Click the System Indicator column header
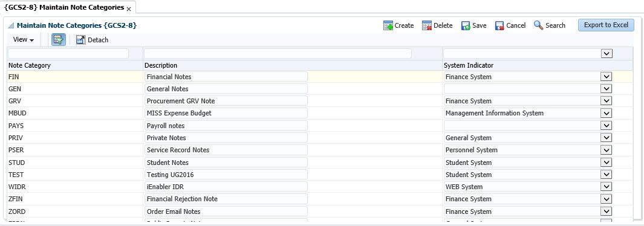The image size is (644, 226). point(469,65)
